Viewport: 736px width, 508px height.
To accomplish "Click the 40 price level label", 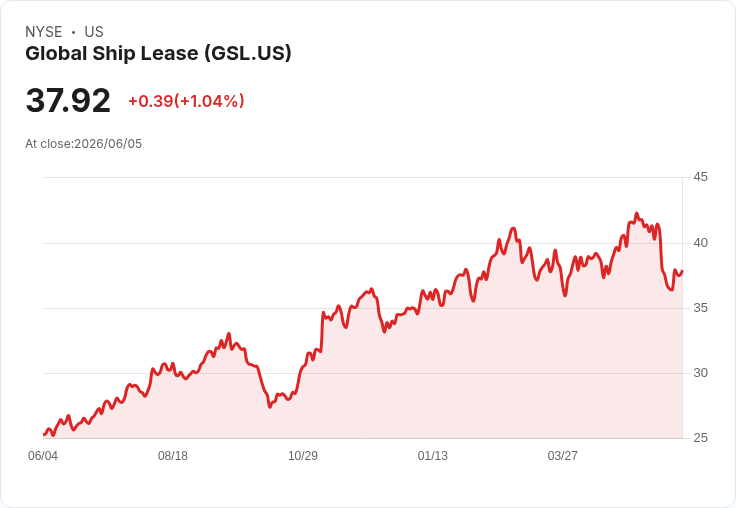I will pos(700,243).
